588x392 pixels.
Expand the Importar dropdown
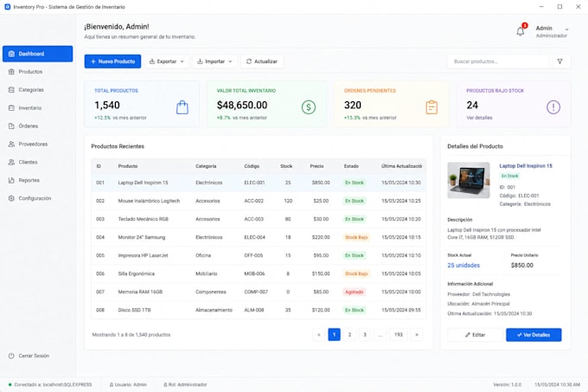coord(214,61)
